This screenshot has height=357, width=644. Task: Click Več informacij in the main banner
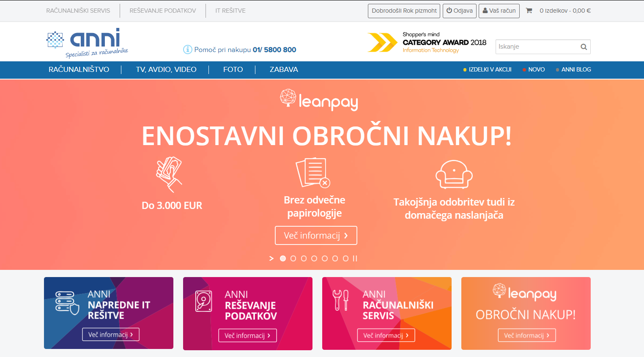coord(316,235)
